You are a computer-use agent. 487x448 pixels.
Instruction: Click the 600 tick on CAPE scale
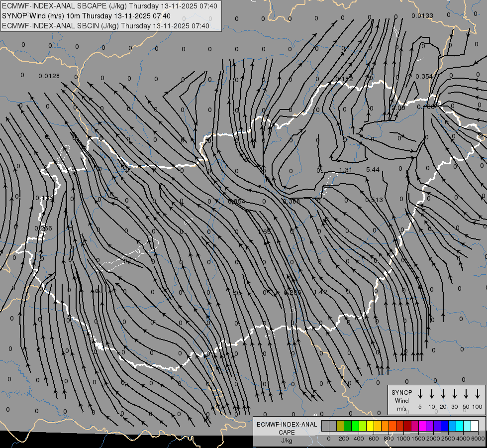click(374, 439)
